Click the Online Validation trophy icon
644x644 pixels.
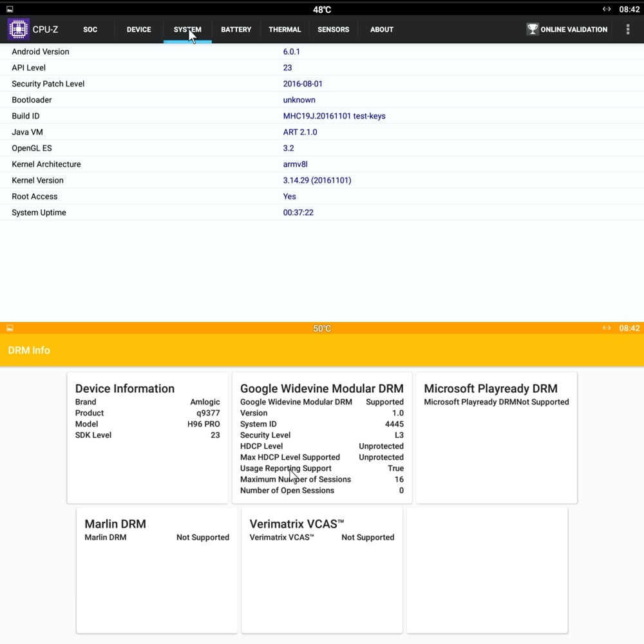click(533, 29)
